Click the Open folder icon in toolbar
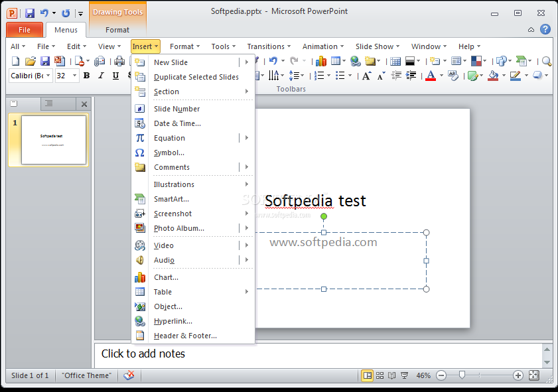This screenshot has width=558, height=392. tap(31, 61)
